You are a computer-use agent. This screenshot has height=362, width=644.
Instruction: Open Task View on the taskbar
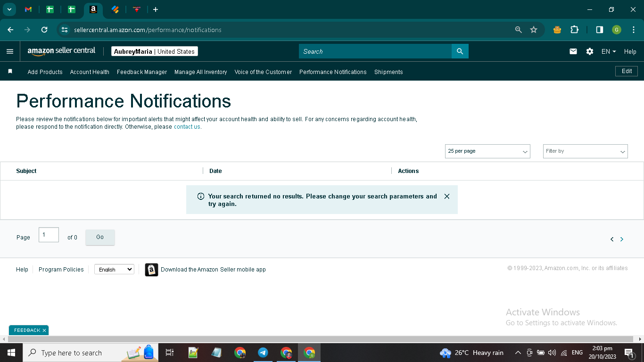(170, 353)
